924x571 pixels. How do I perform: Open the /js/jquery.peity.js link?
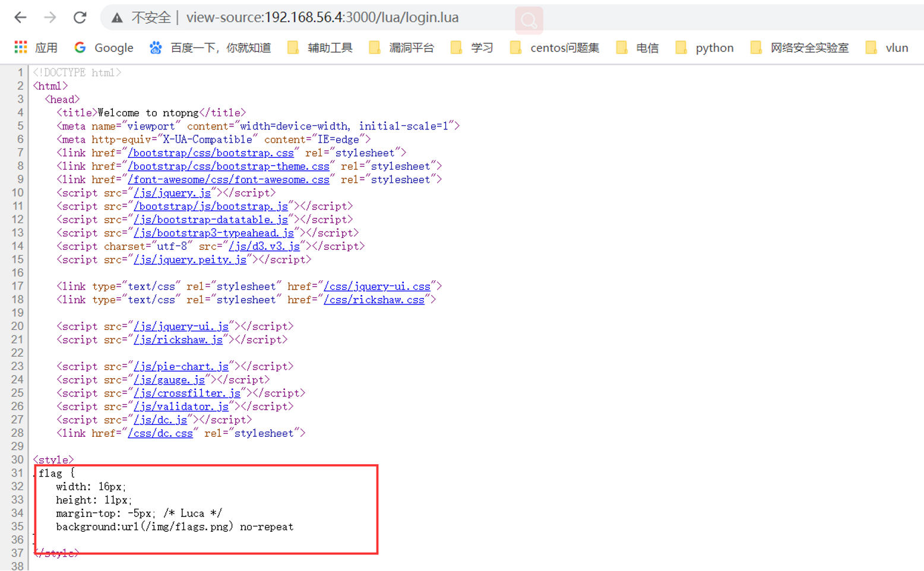(190, 260)
